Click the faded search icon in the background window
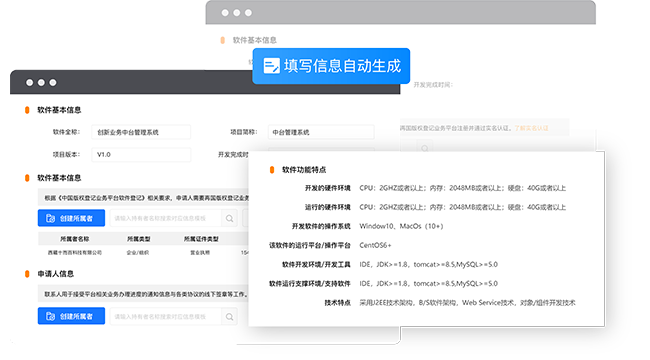650x360 pixels. pos(424,148)
